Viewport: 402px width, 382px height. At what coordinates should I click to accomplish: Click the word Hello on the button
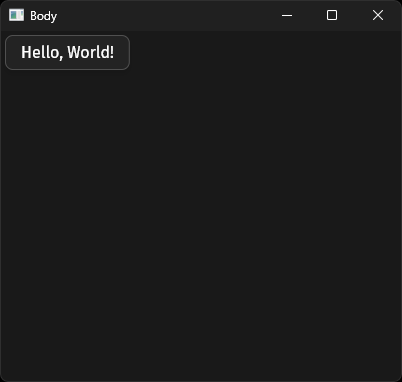(x=40, y=52)
